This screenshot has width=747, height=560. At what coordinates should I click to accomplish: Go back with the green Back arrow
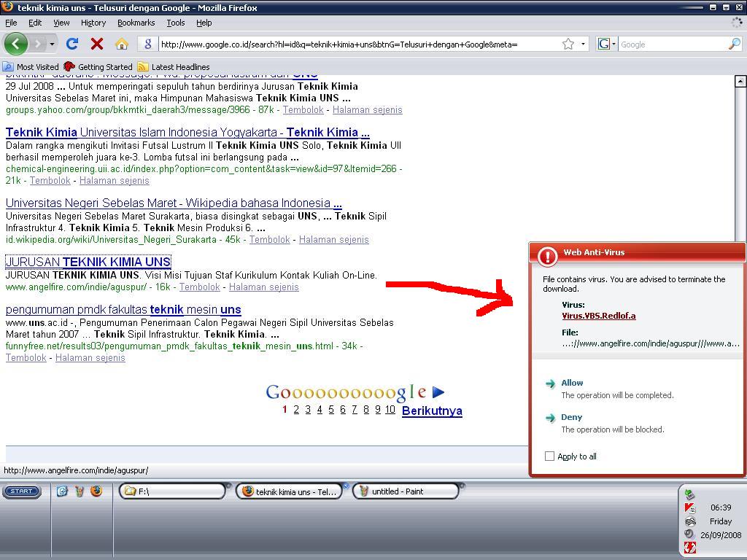click(x=16, y=44)
